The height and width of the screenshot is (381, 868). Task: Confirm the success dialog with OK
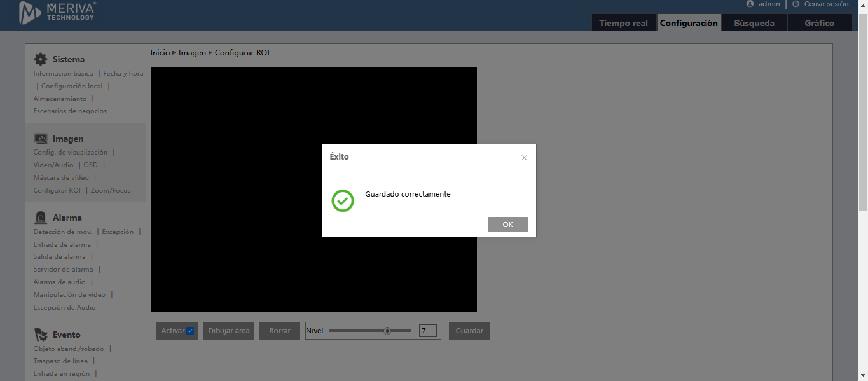tap(507, 224)
